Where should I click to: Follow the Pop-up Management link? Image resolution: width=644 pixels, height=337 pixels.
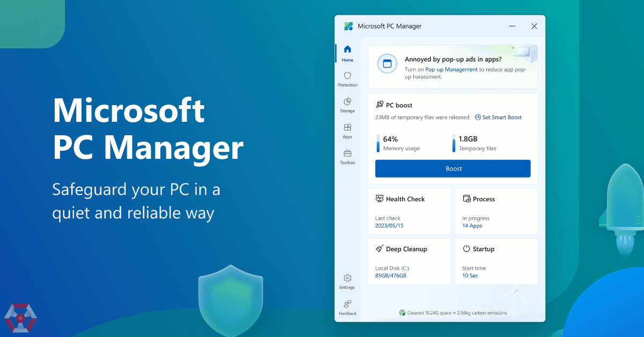[x=451, y=70]
